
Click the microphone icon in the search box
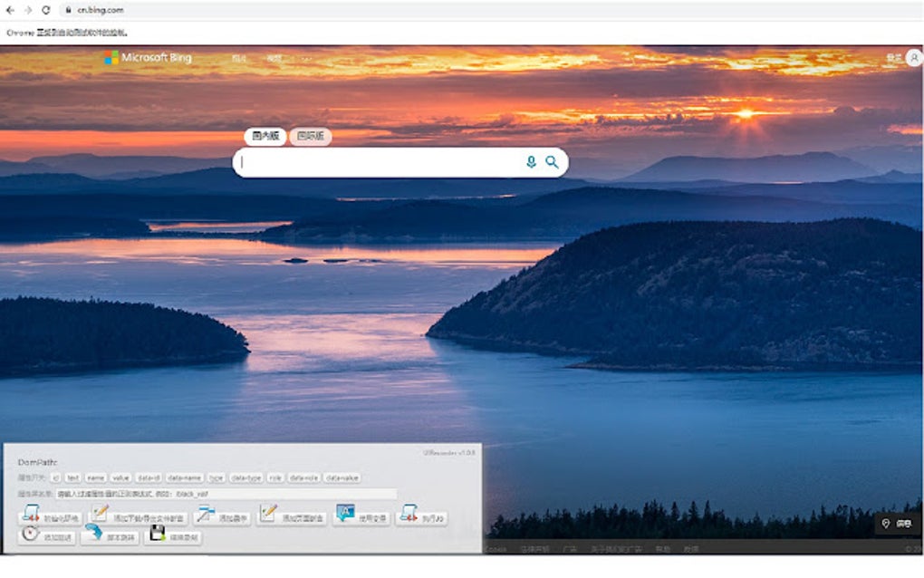[530, 162]
